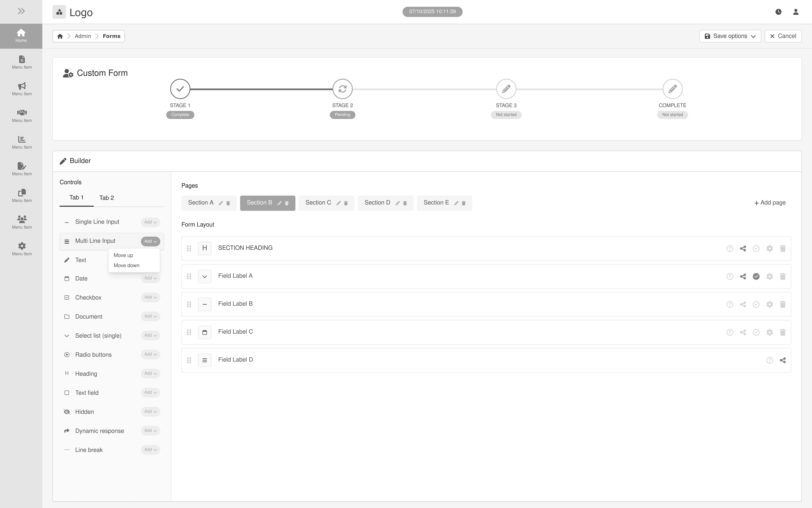
Task: Delete Field Label B using trash icon
Action: (782, 304)
